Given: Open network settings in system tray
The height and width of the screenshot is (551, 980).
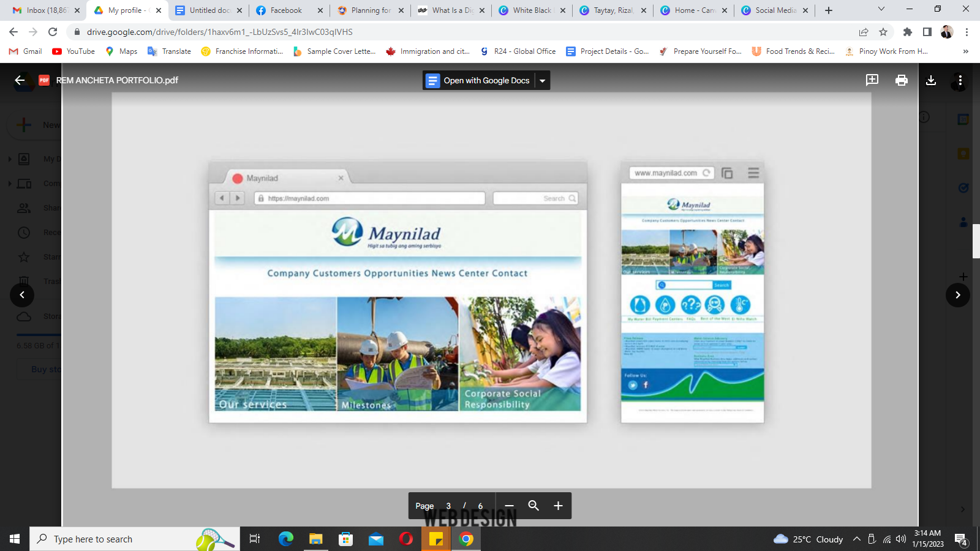Looking at the screenshot, I should pos(886,539).
